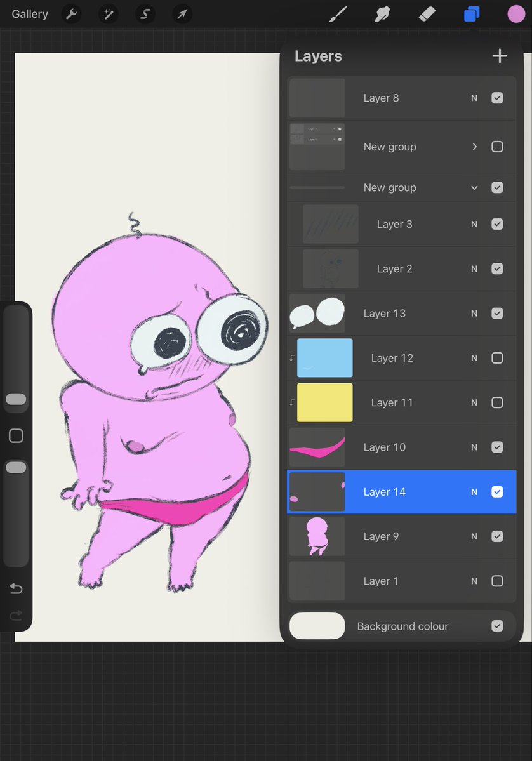Viewport: 532px width, 761px height.
Task: Open blend mode N for Layer 1
Action: pyautogui.click(x=474, y=581)
